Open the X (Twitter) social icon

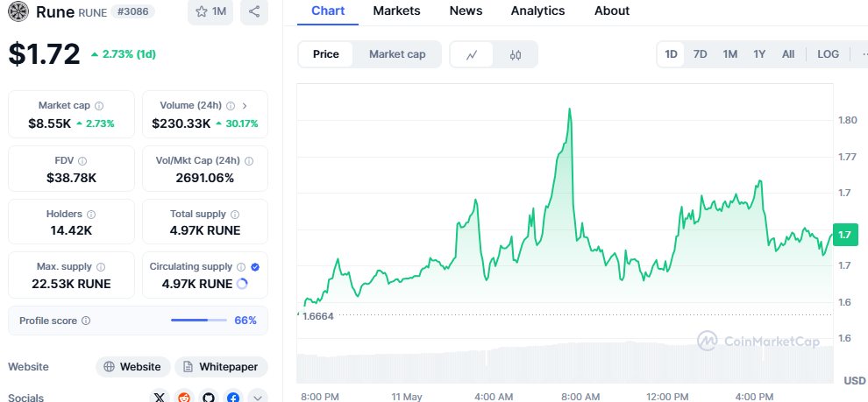tap(159, 398)
